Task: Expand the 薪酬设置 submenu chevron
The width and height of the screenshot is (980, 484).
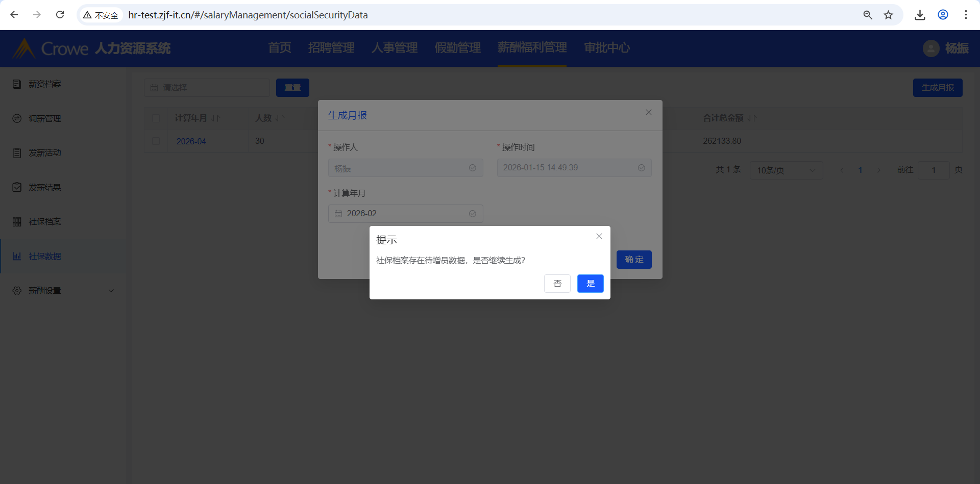Action: coord(111,291)
